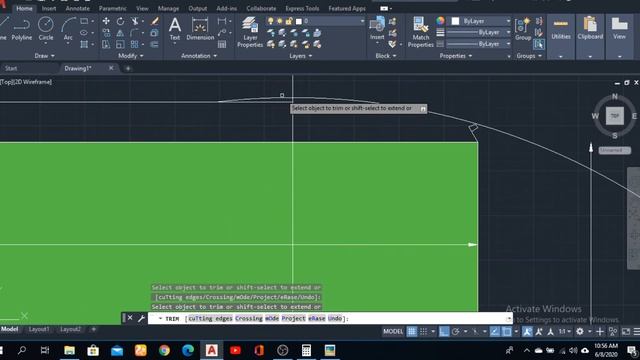Expand the Properties panel
The width and height of the screenshot is (640, 360).
(x=456, y=56)
